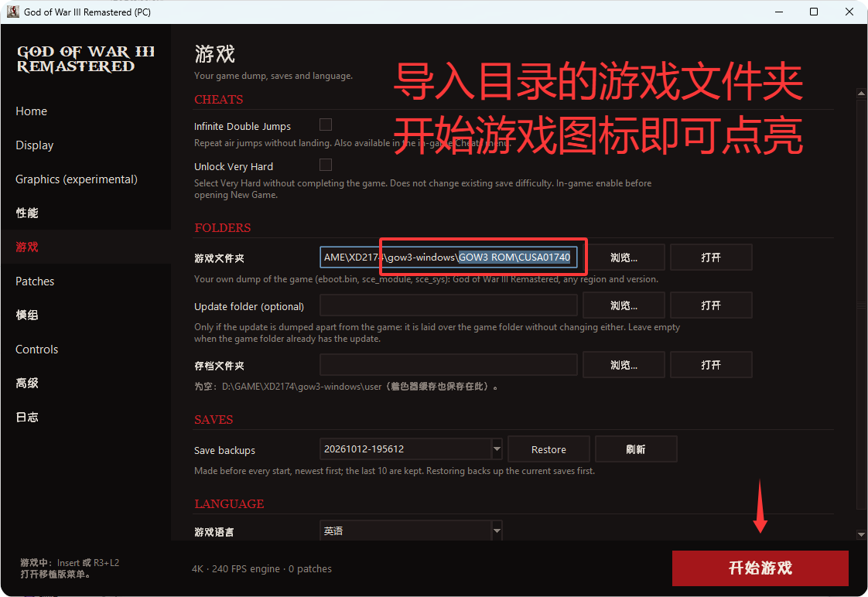Open the Update folder with 打开 button

pos(711,305)
